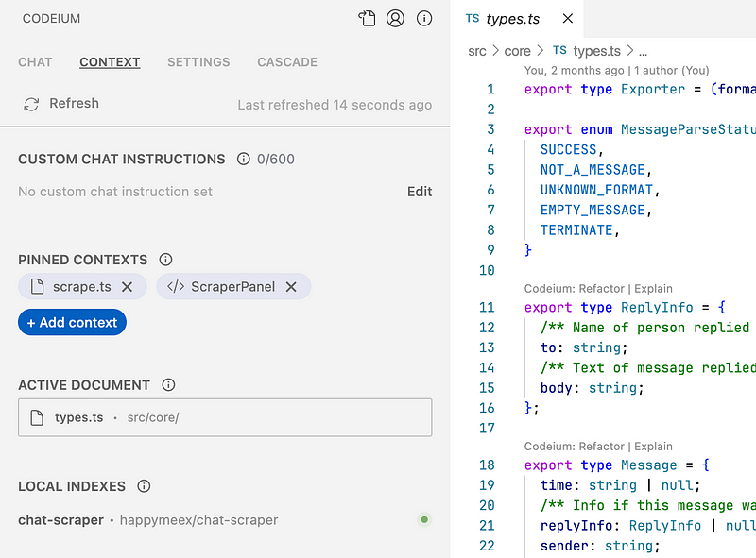Open the scrape.ts pinned context chip
This screenshot has height=558, width=756.
click(x=82, y=287)
